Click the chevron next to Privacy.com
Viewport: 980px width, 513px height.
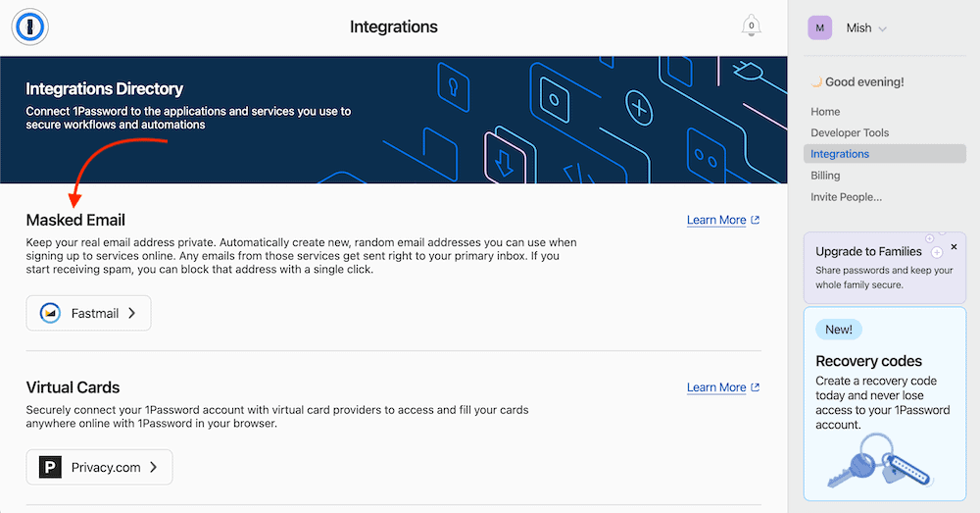tap(153, 467)
